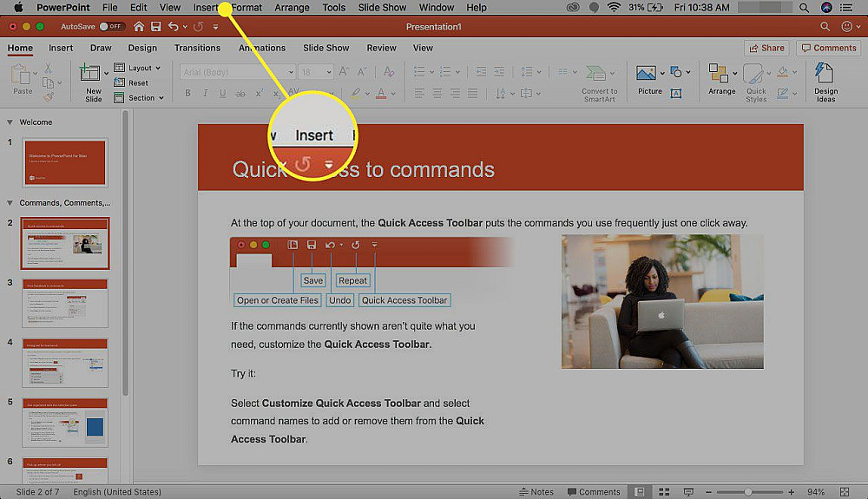The width and height of the screenshot is (868, 499).
Task: Click the Redo arrow in title bar
Action: [198, 26]
